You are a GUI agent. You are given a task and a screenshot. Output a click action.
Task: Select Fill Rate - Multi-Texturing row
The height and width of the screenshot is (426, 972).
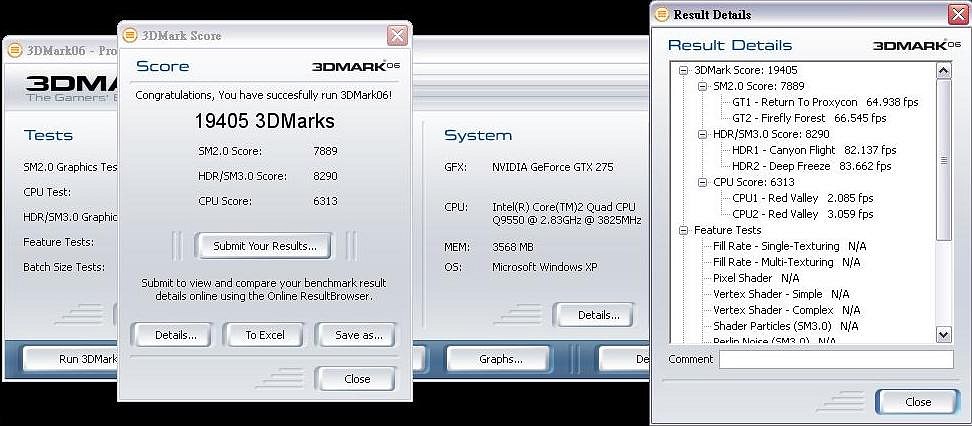point(787,262)
